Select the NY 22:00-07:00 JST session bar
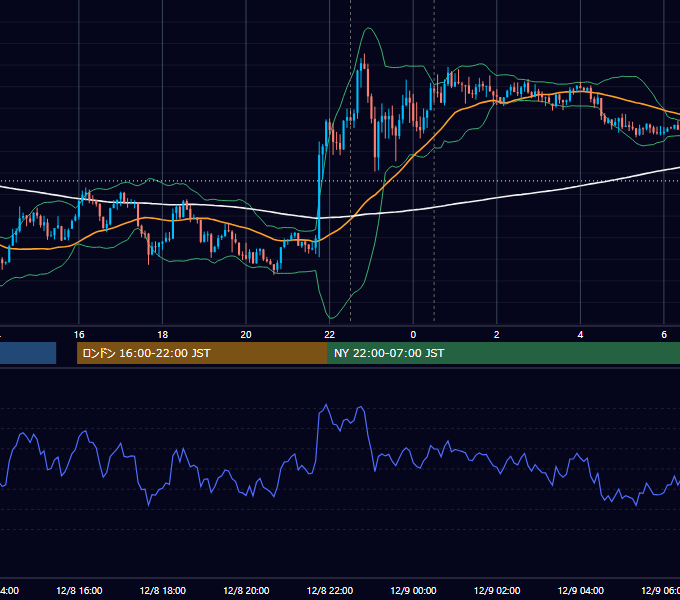Viewport: 680px width, 600px height. coord(503,353)
